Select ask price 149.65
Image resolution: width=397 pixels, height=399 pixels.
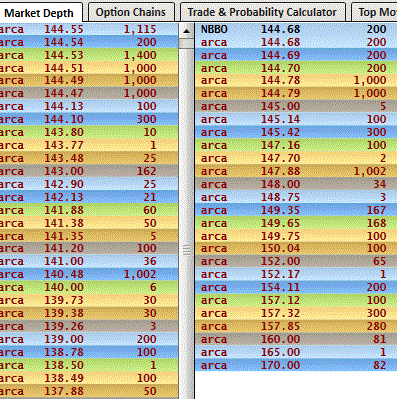point(280,223)
